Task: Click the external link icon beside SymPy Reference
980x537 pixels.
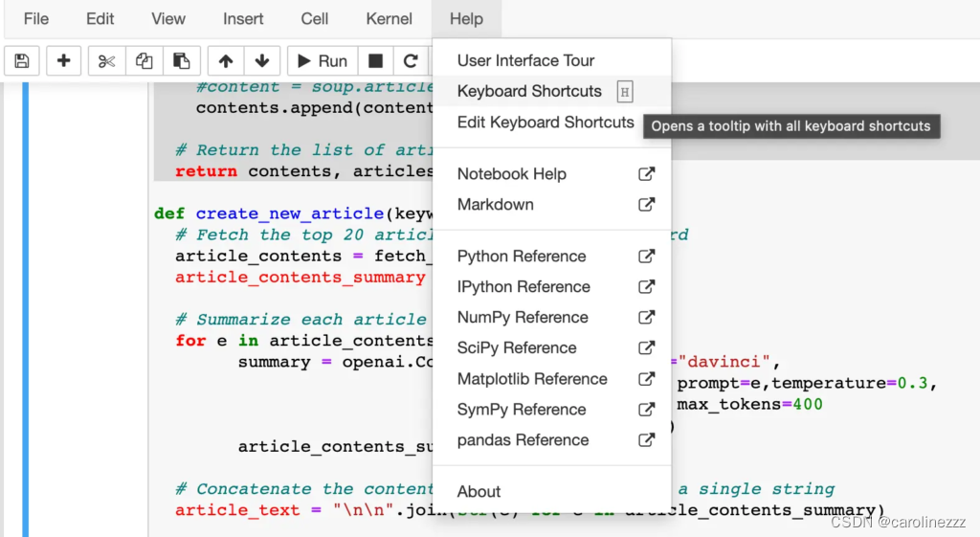Action: coord(646,410)
